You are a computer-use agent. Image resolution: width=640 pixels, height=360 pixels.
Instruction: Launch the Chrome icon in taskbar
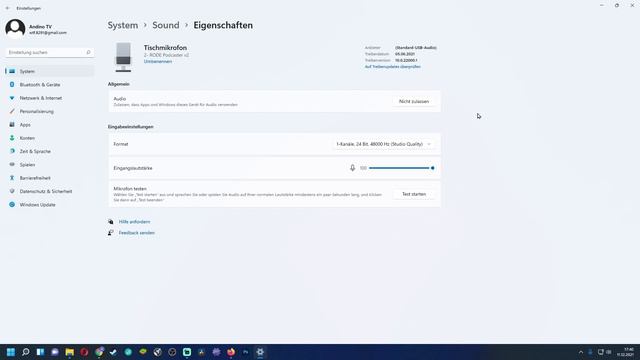coord(99,352)
